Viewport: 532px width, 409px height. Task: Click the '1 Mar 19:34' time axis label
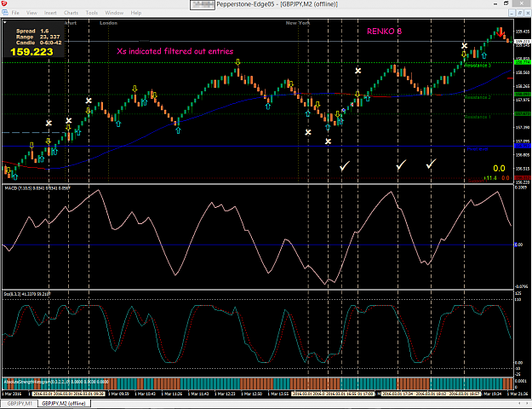point(491,394)
